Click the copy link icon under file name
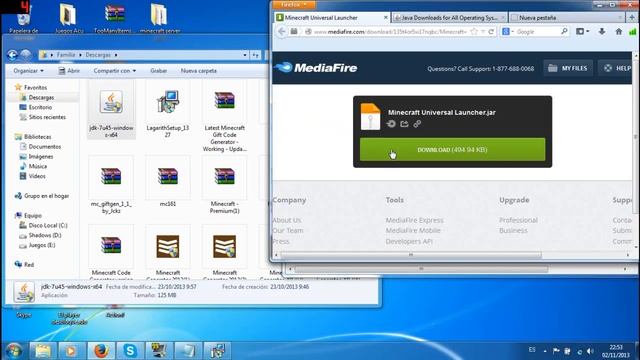Image resolution: width=640 pixels, height=360 pixels. point(417,124)
